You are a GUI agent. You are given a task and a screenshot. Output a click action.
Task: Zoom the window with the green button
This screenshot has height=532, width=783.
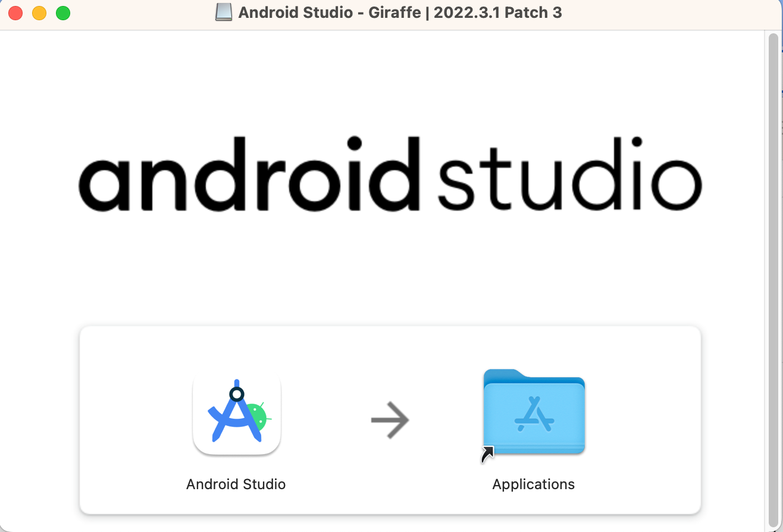coord(63,13)
